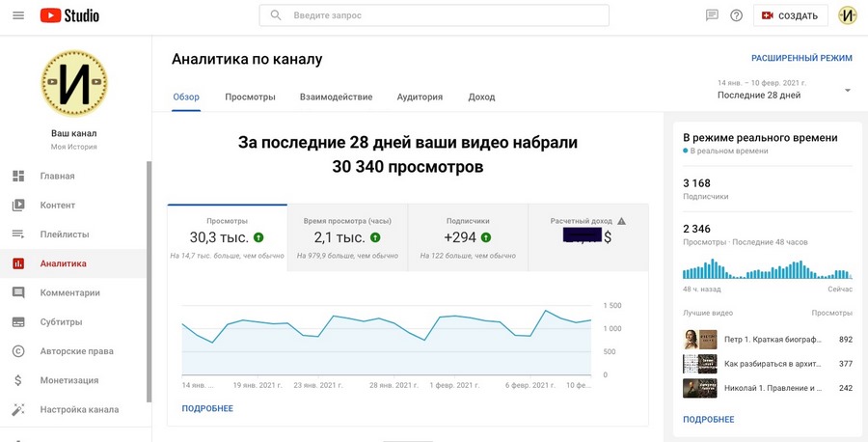Click ПОДРОБНЕЕ under the views chart
This screenshot has height=442, width=868.
207,408
